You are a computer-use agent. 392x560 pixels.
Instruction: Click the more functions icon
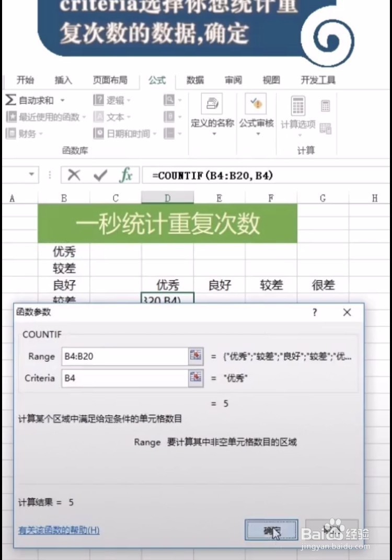point(169,133)
